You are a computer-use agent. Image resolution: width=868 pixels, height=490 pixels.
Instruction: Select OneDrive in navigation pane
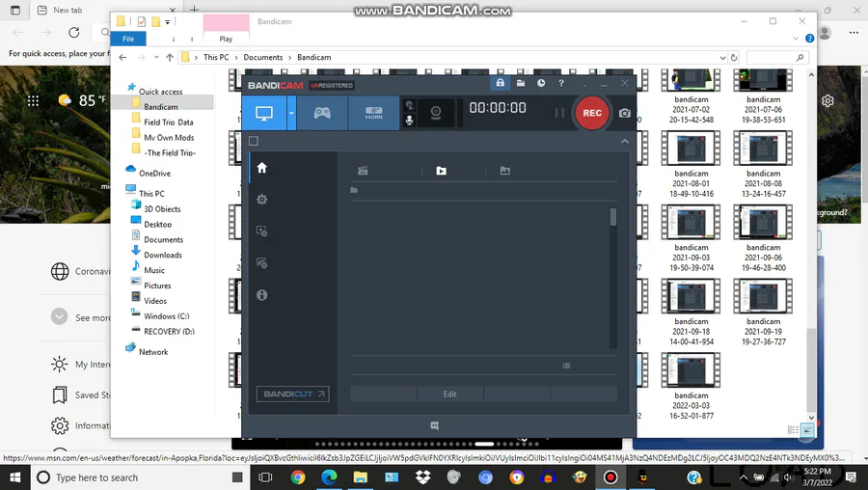click(x=154, y=174)
